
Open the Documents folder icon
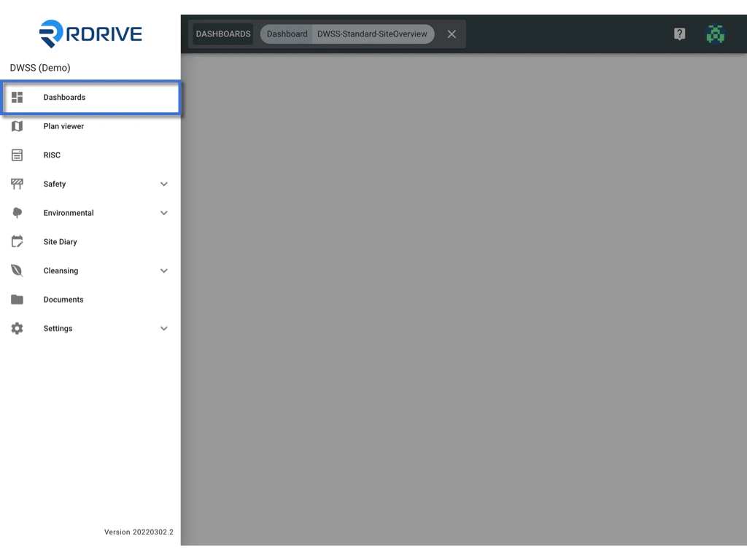(x=17, y=299)
